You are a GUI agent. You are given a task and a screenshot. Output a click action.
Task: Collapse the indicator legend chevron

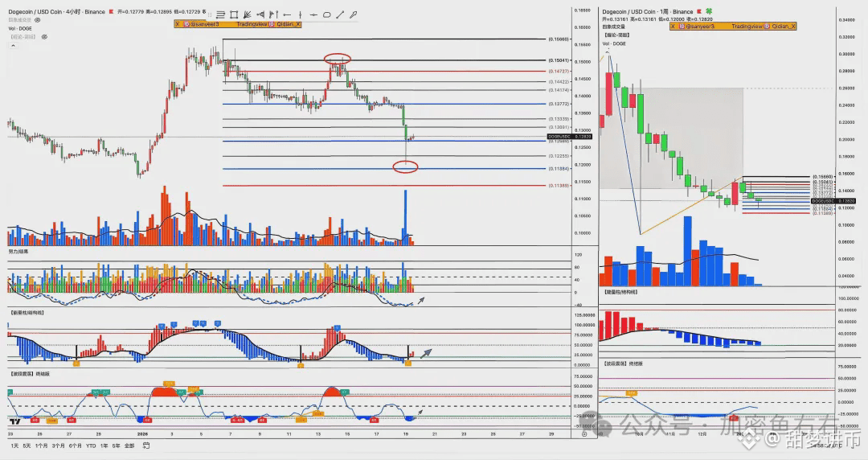(13, 46)
